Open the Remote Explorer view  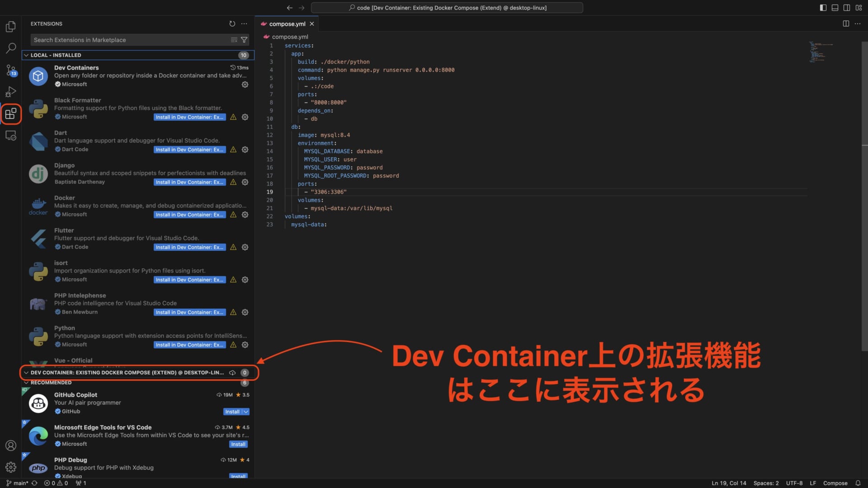click(11, 135)
